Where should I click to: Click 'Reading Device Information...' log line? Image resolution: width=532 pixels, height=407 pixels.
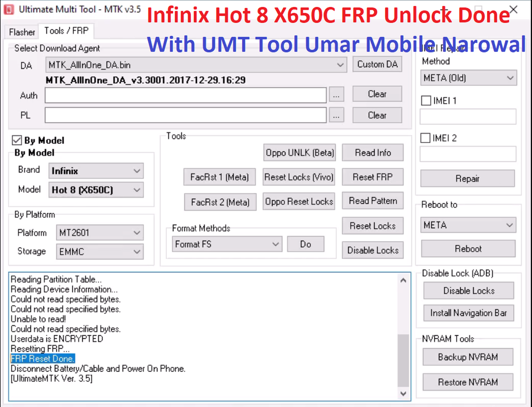(64, 289)
